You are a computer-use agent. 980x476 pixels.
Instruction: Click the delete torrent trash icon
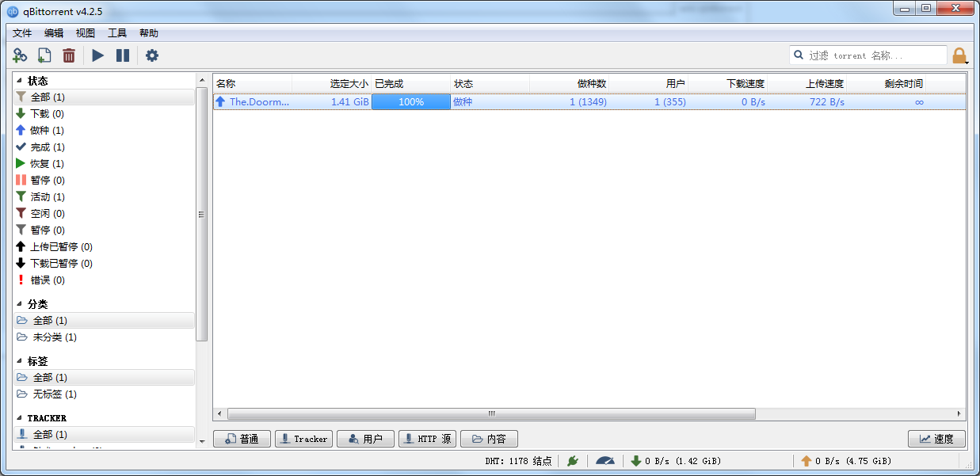(x=69, y=55)
